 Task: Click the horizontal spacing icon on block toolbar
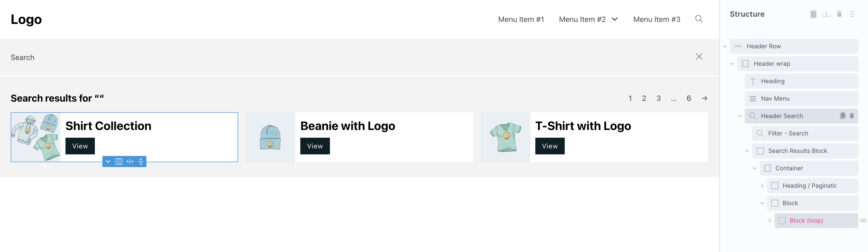point(130,161)
